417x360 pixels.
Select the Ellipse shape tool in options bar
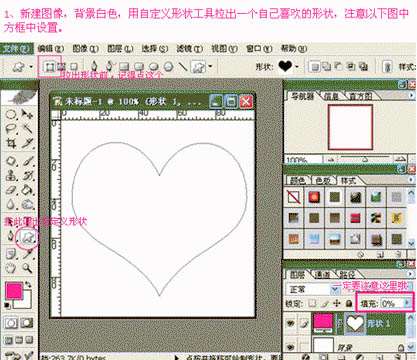153,67
